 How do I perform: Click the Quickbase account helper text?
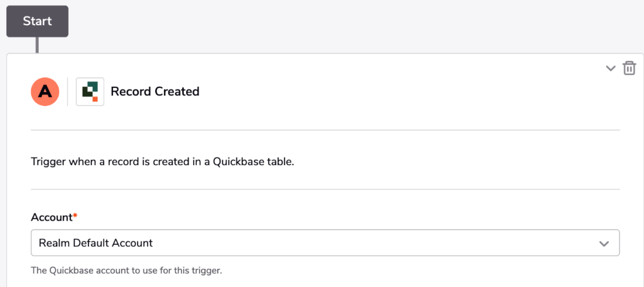[x=126, y=270]
